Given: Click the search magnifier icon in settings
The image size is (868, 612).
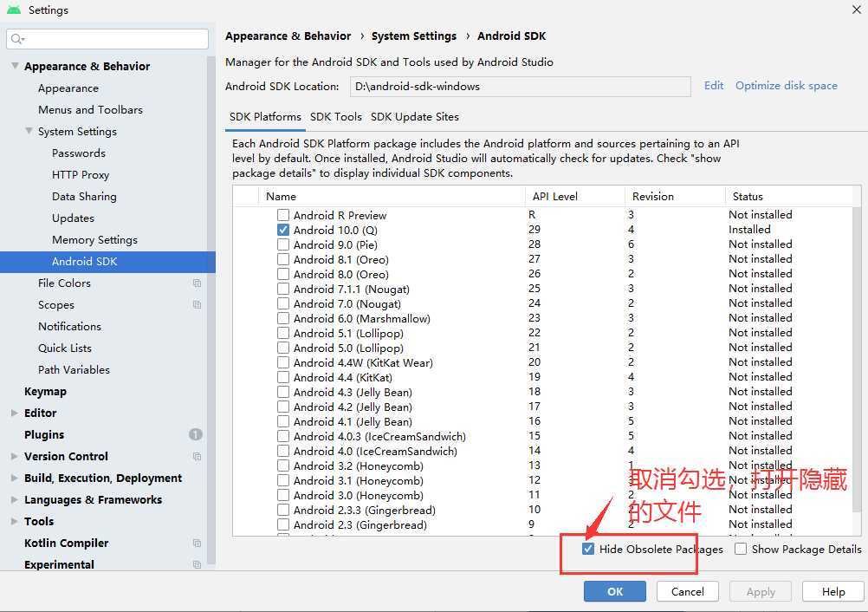Looking at the screenshot, I should (x=16, y=39).
